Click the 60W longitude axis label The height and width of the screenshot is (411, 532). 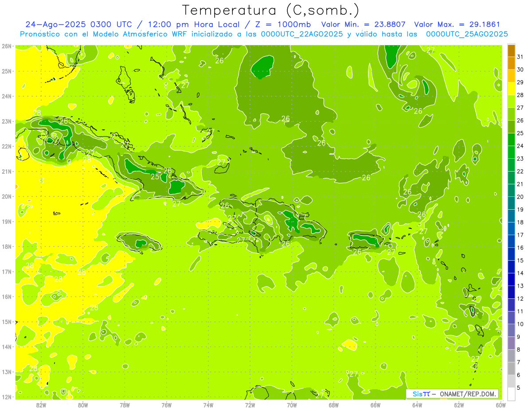tap(501, 405)
